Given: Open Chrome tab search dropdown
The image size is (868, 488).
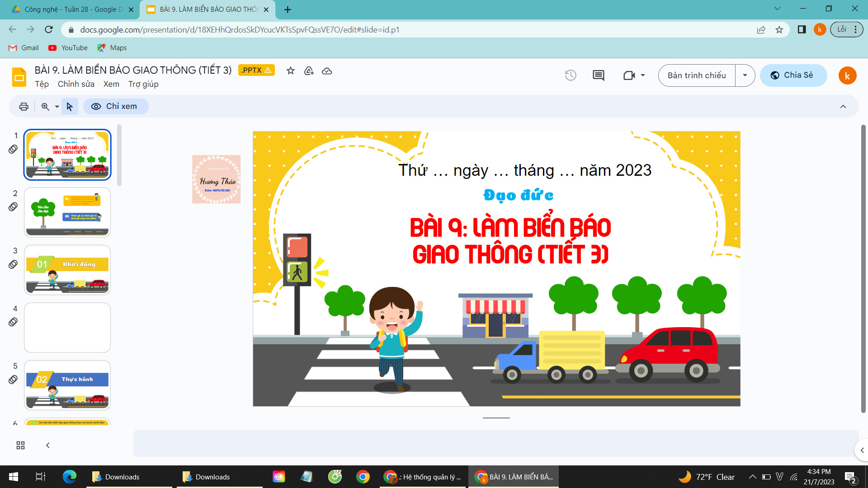Looking at the screenshot, I should (x=777, y=9).
